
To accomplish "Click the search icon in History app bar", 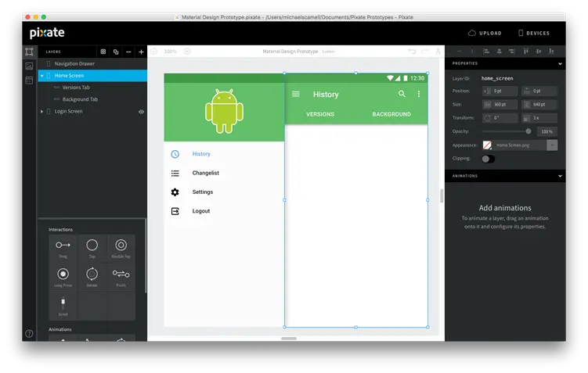I will [402, 94].
